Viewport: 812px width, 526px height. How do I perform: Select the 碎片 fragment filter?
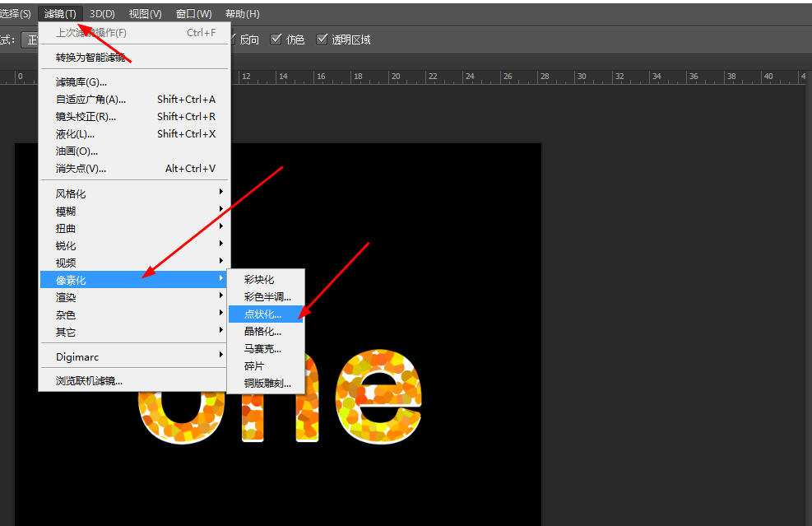pyautogui.click(x=257, y=365)
